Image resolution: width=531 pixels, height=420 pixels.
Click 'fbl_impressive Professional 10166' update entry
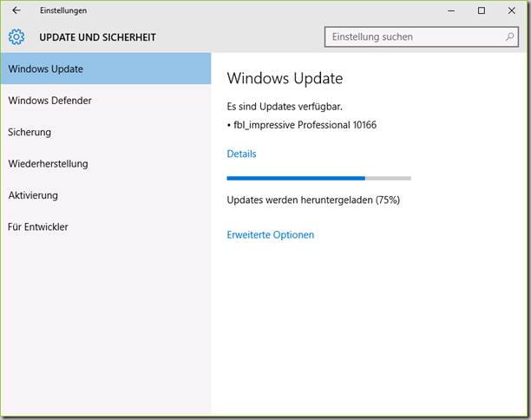point(305,125)
